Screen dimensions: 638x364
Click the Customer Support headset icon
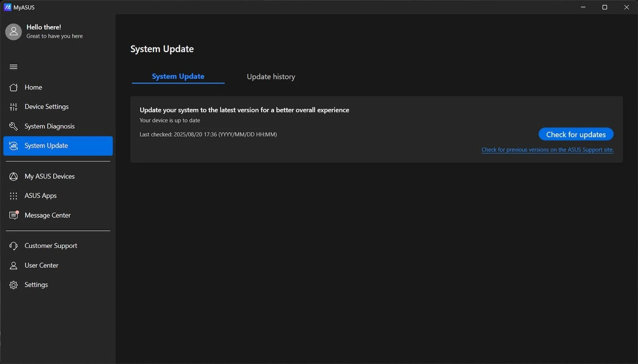tap(14, 246)
